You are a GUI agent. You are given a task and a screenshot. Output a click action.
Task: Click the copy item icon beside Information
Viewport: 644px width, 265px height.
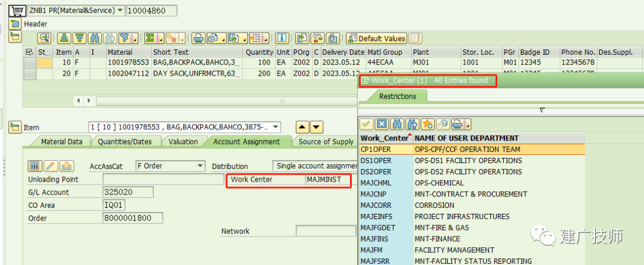pos(302,38)
